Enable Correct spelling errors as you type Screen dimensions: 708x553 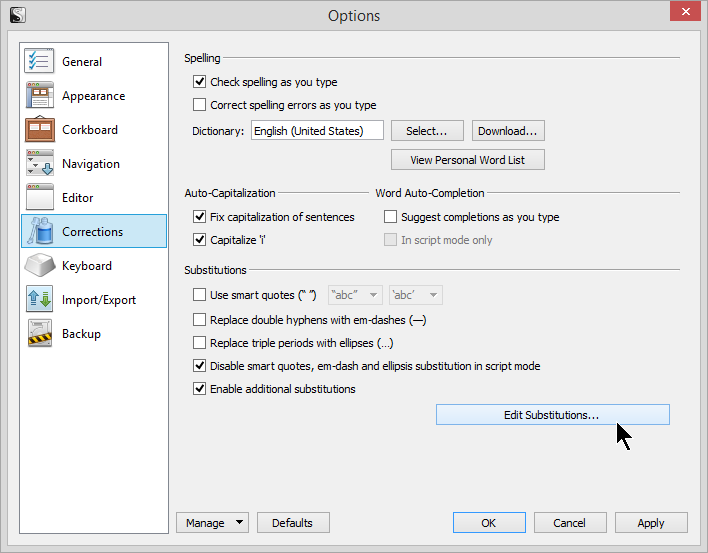pos(199,105)
